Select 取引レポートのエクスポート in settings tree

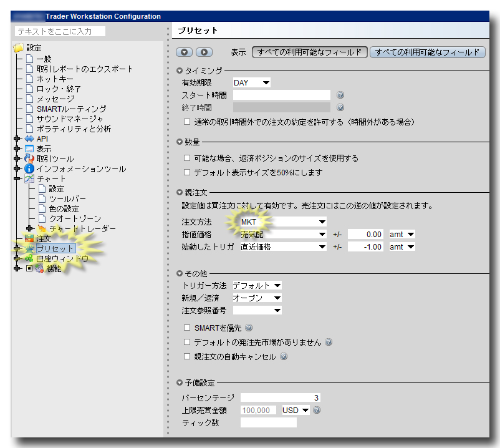[x=85, y=69]
